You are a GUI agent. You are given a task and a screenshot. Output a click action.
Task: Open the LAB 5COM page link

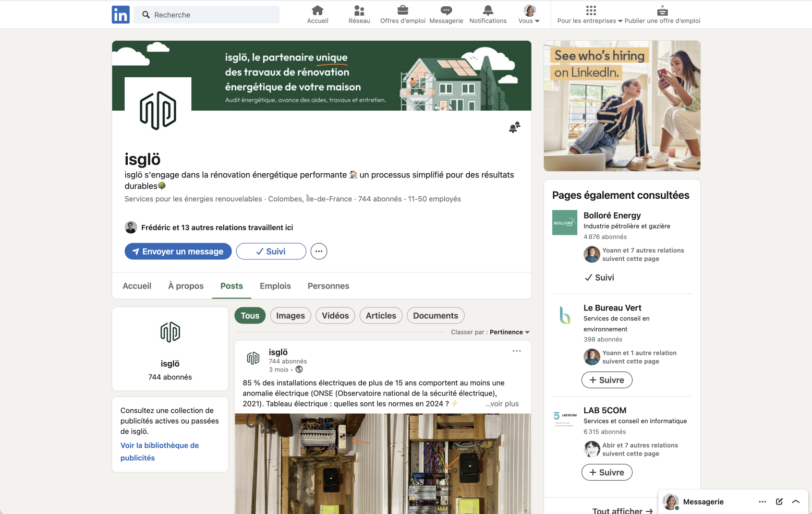point(605,411)
